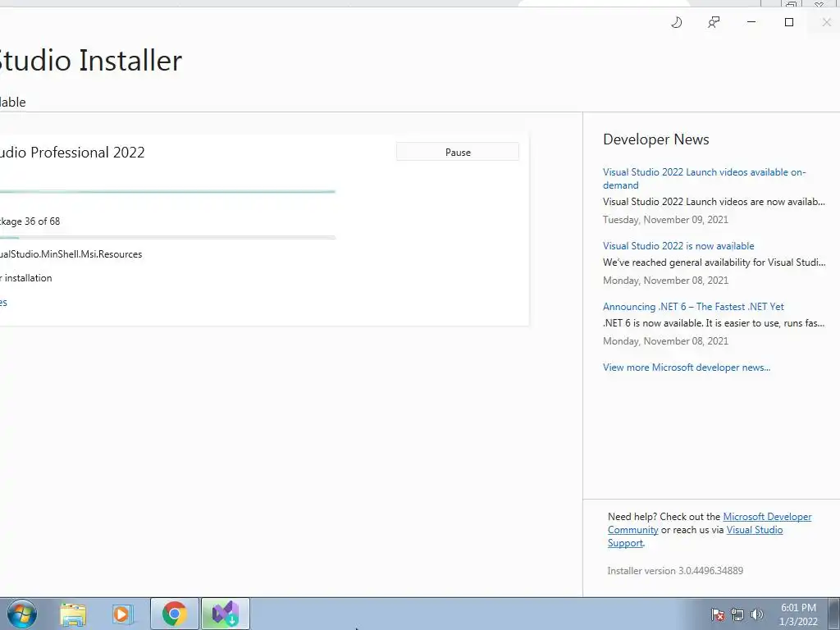Pause the Visual Studio Professional 2022 installation

coord(458,152)
